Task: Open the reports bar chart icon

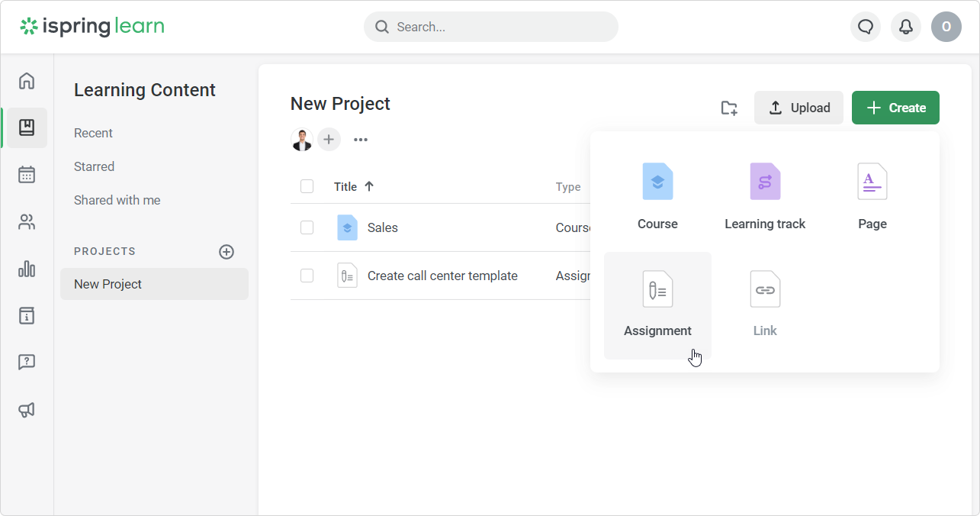Action: (27, 269)
